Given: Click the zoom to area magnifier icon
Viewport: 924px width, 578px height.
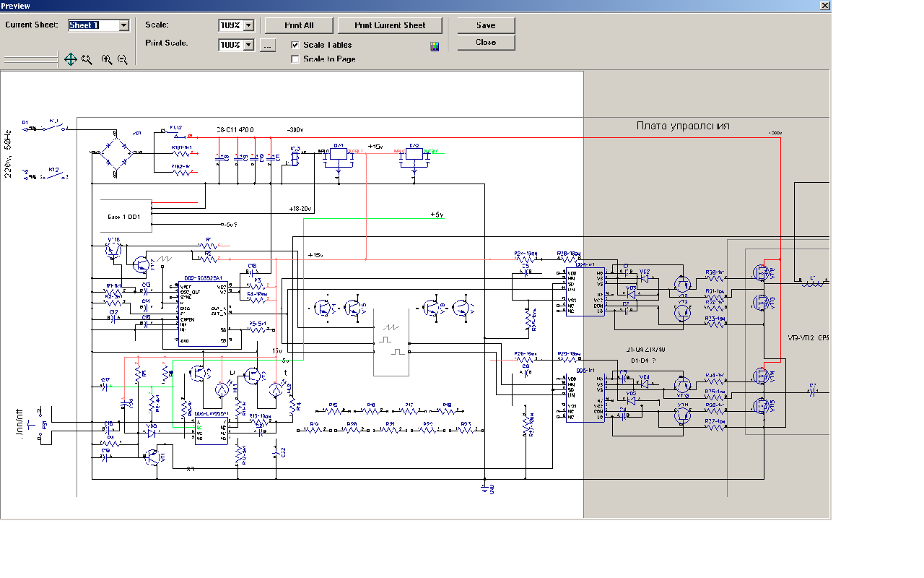Looking at the screenshot, I should click(87, 60).
